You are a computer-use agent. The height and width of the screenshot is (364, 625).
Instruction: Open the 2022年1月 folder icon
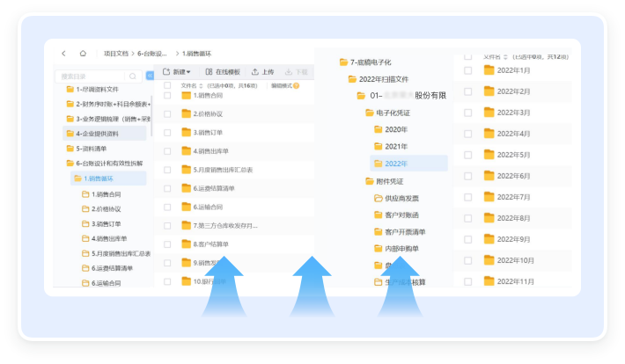pyautogui.click(x=489, y=70)
